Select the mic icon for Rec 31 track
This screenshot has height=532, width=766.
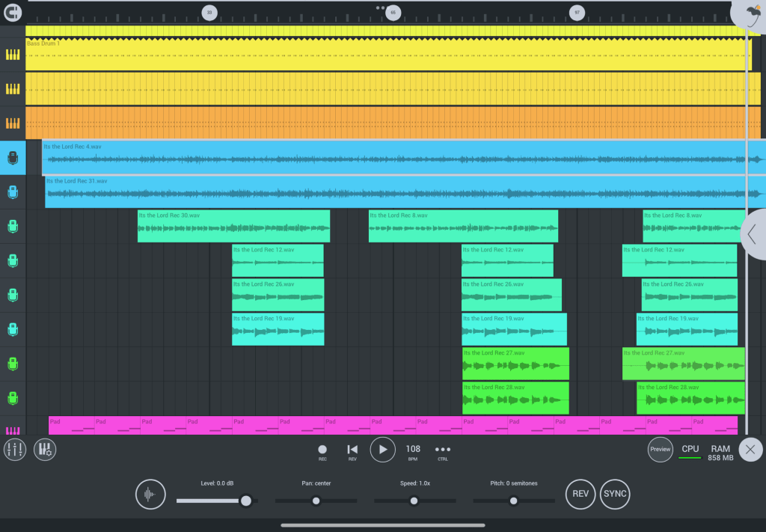(x=13, y=192)
